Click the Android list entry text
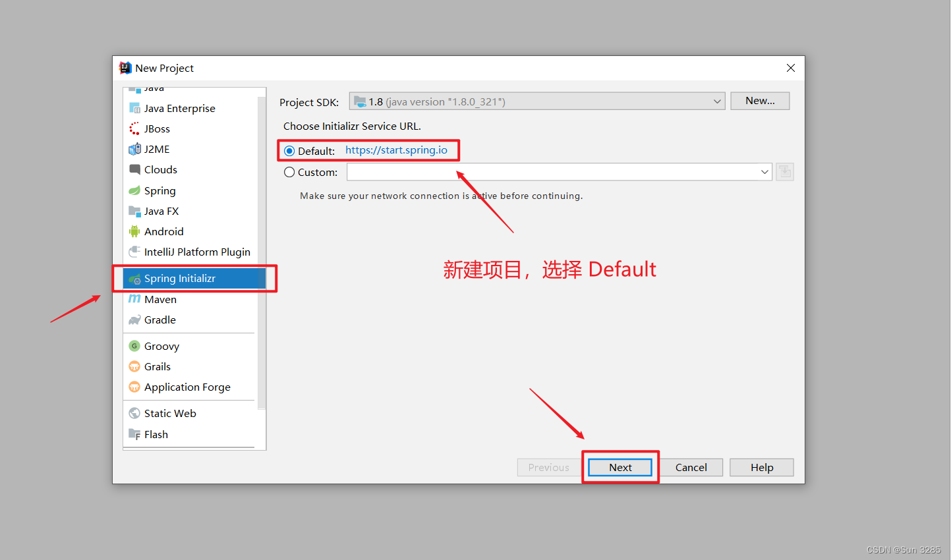 click(164, 231)
